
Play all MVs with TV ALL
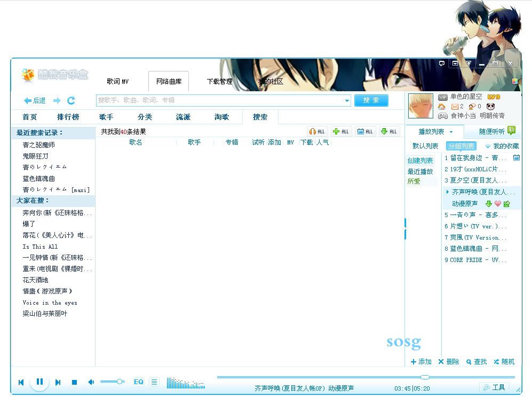click(x=365, y=131)
